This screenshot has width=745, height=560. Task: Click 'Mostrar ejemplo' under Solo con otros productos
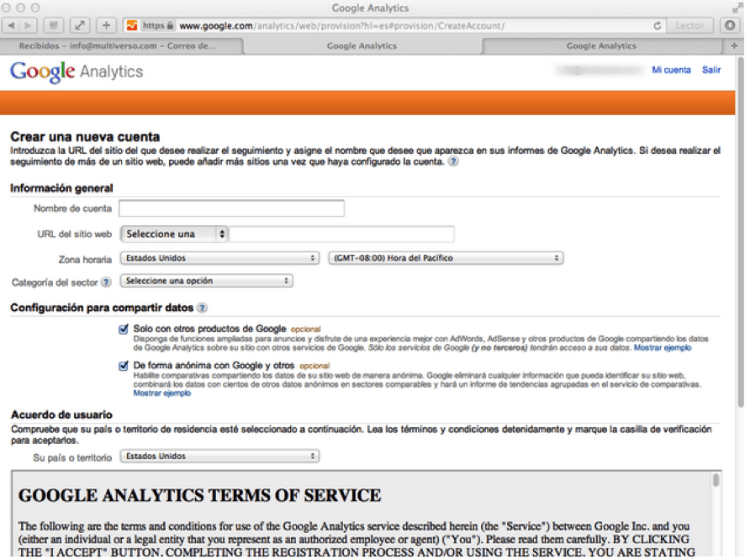(663, 348)
